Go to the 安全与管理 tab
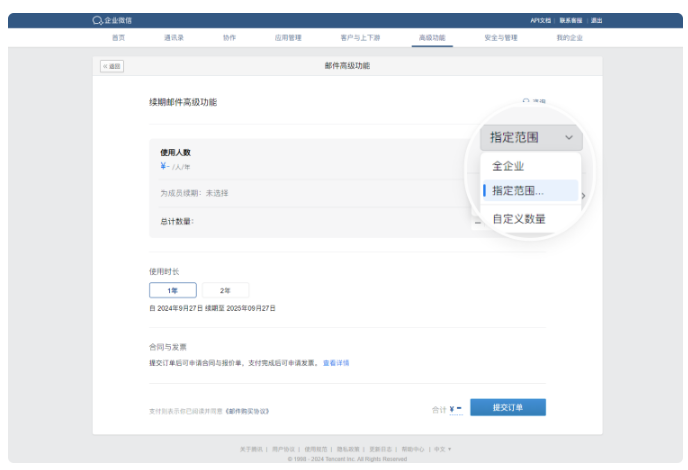 tap(500, 37)
